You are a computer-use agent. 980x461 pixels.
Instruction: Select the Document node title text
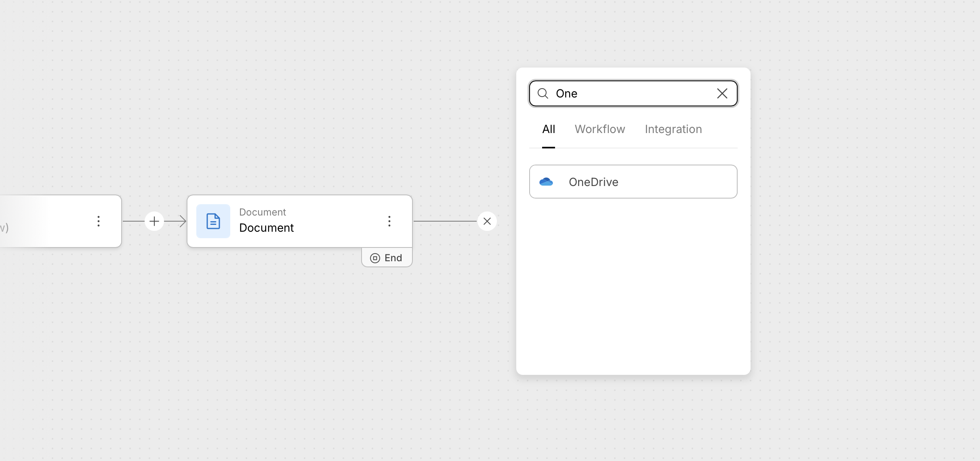pos(267,228)
